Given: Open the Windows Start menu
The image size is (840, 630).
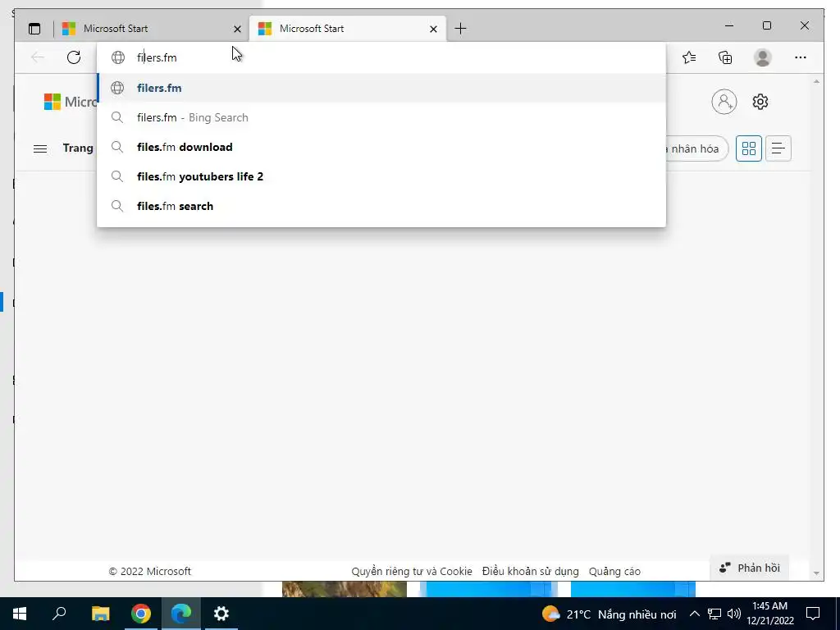Looking at the screenshot, I should 20,614.
